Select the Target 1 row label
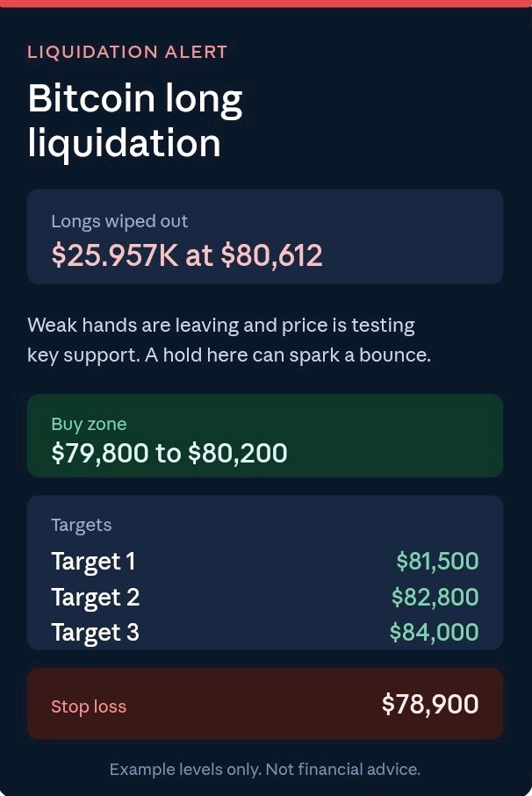Screen dimensions: 532x796 [93, 561]
